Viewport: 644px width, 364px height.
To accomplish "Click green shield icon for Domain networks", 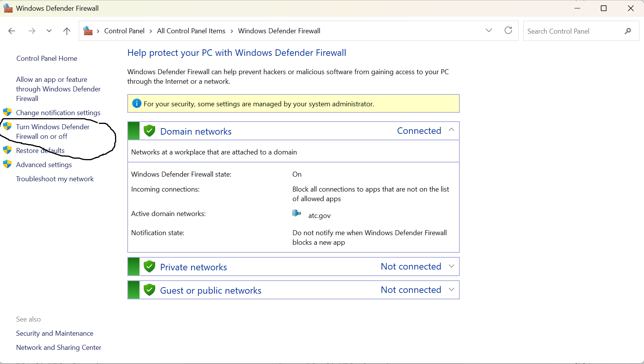I will pos(149,131).
